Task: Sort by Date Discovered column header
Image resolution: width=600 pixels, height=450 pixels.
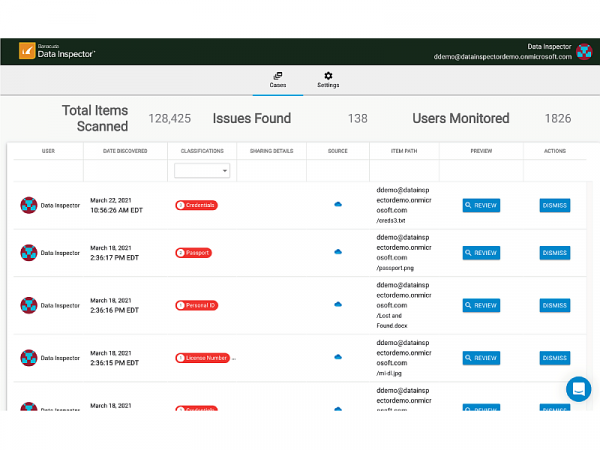Action: click(125, 151)
